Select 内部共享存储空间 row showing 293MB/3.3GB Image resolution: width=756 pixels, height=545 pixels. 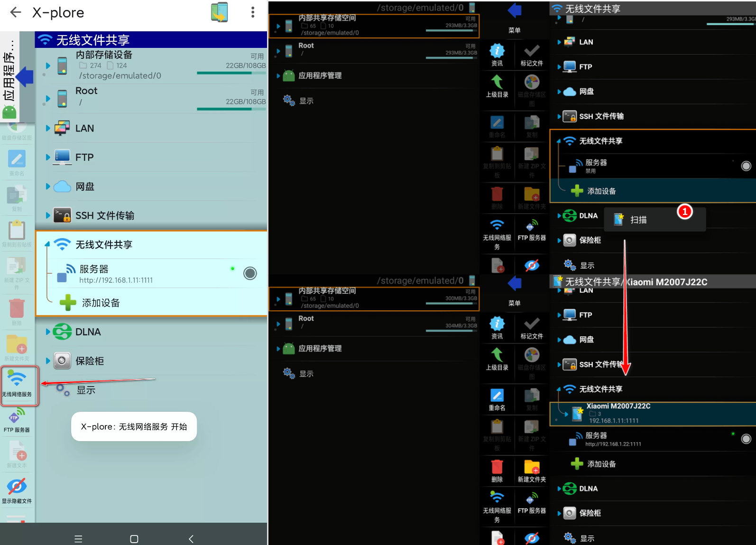374,26
